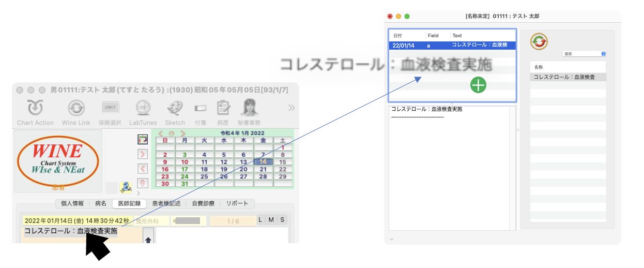Viewport: 644px width, 268px height.
Task: Select the S size toggle
Action: [x=282, y=220]
